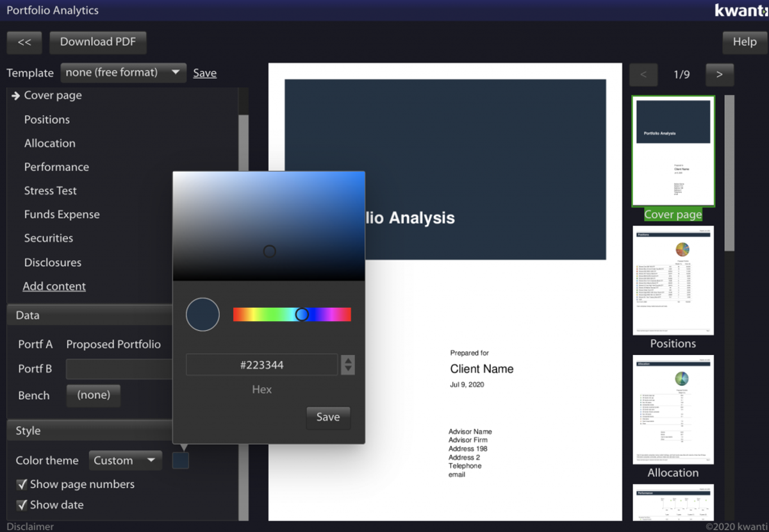Image resolution: width=769 pixels, height=532 pixels.
Task: Open the Template dropdown
Action: coord(124,73)
